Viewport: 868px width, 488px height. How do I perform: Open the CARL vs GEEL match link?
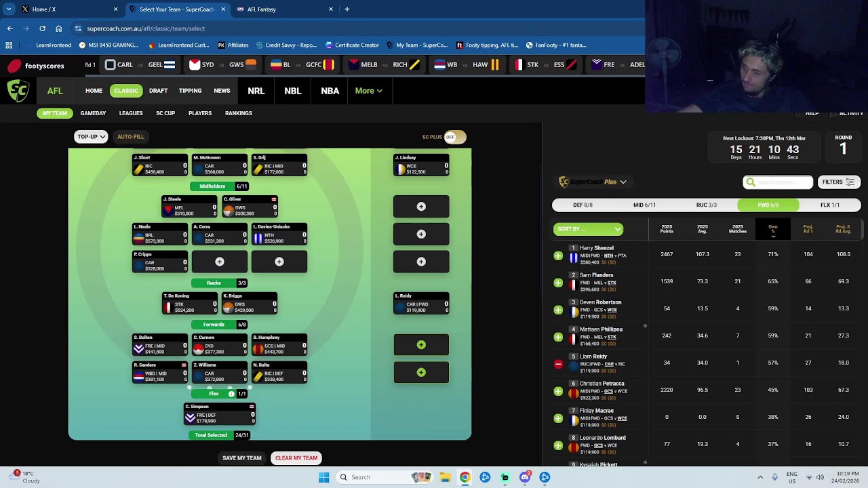[140, 65]
